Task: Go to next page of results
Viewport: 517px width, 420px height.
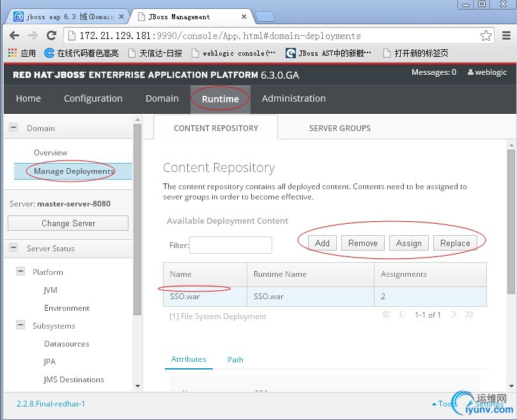Action: [x=454, y=314]
